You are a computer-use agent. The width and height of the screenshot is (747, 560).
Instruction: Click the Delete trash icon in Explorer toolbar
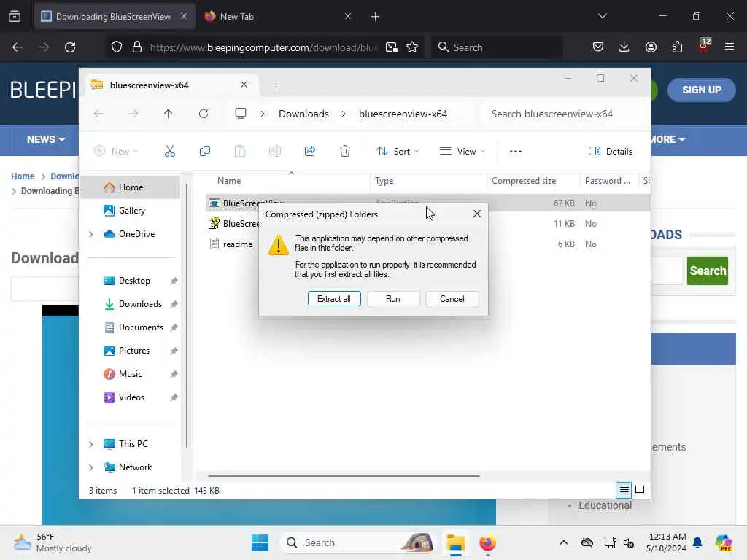345,152
